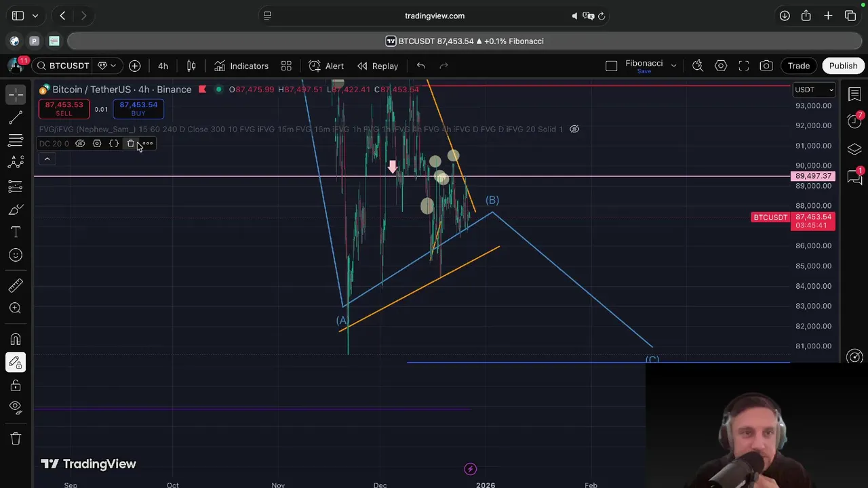Open the chart patterns tool group

click(16, 163)
